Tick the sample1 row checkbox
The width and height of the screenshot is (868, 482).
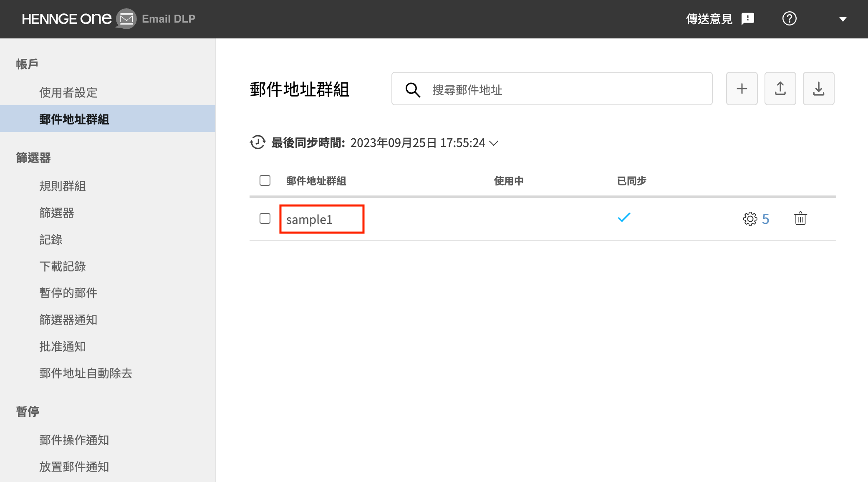coord(265,218)
